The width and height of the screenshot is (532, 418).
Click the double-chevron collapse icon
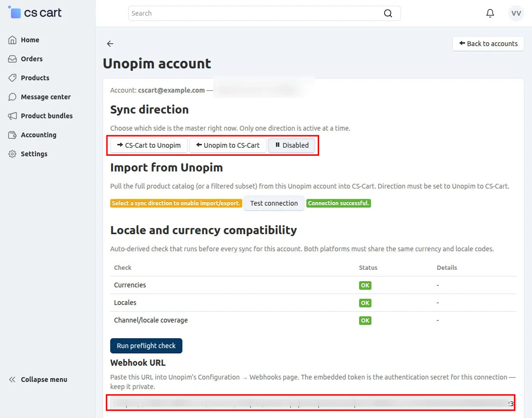12,380
